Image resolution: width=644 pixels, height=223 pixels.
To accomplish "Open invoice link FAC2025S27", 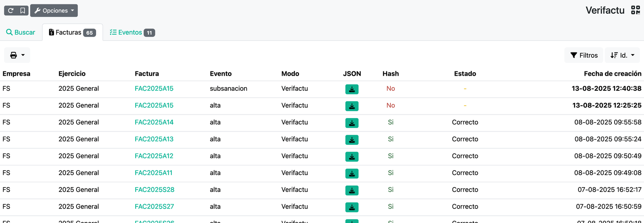I will click(155, 206).
